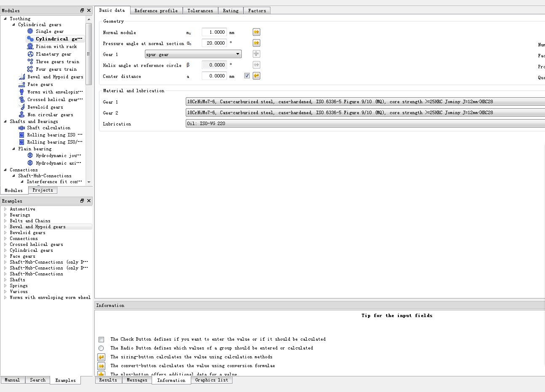
Task: Open Gear 1 spur gear dropdown
Action: (x=193, y=54)
